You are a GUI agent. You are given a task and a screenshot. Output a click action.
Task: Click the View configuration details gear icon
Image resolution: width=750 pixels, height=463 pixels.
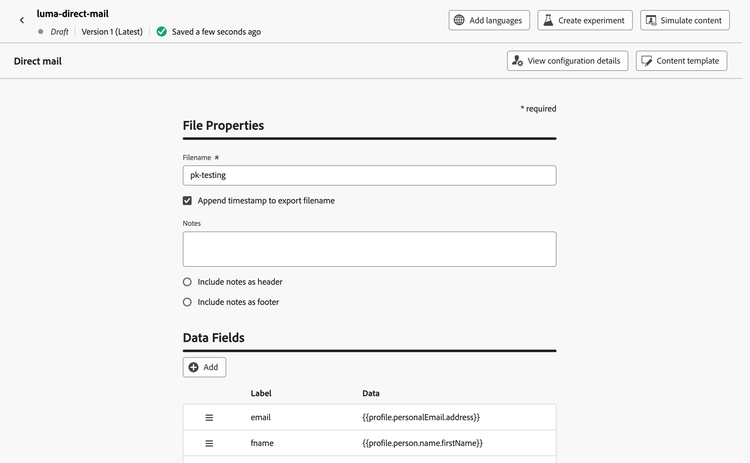pos(517,61)
